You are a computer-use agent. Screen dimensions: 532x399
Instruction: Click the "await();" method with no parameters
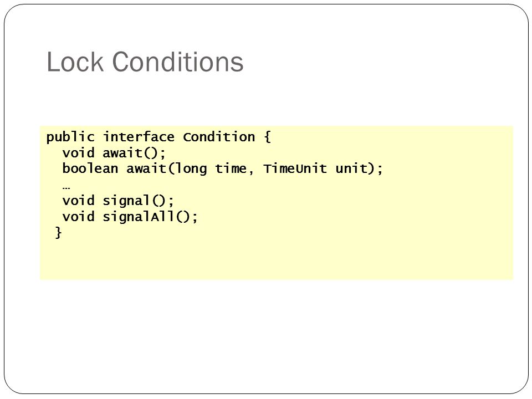(134, 153)
